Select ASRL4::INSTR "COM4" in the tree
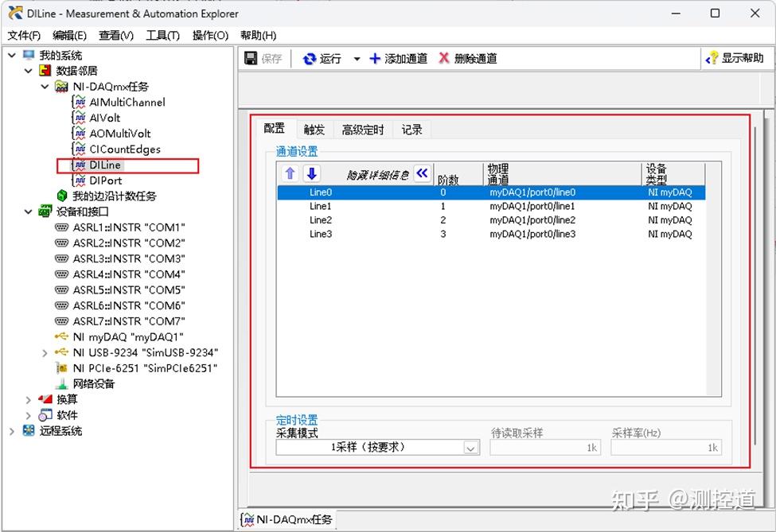The width and height of the screenshot is (776, 532). point(129,274)
